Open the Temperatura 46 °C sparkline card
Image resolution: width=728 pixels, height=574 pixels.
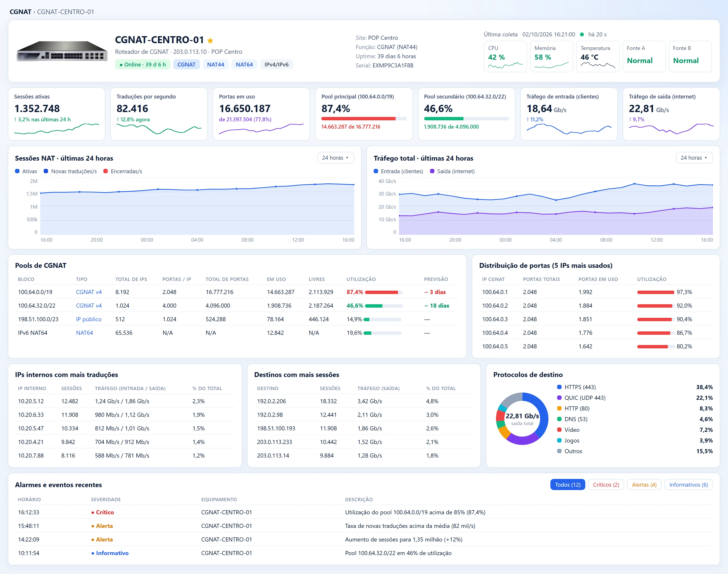coord(598,56)
